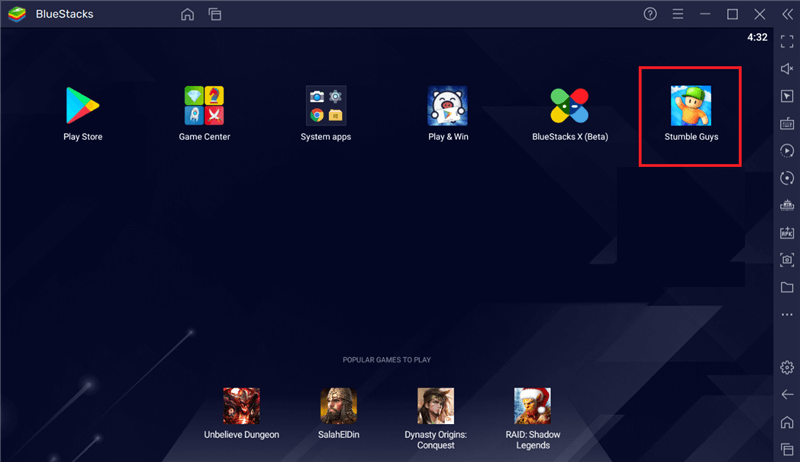Viewport: 800px width, 462px height.
Task: Click the Android back arrow in sidebar
Action: pos(787,395)
